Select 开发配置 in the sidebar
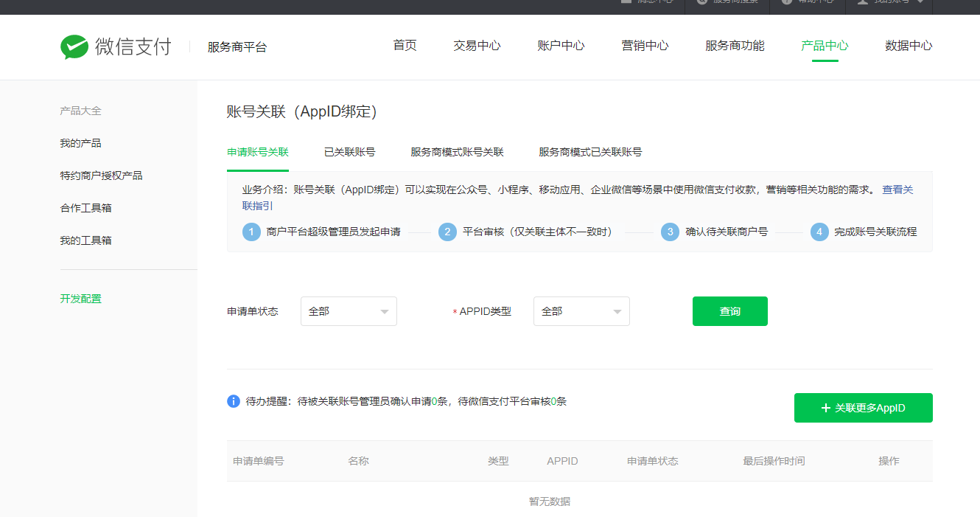The image size is (980, 517). click(80, 299)
